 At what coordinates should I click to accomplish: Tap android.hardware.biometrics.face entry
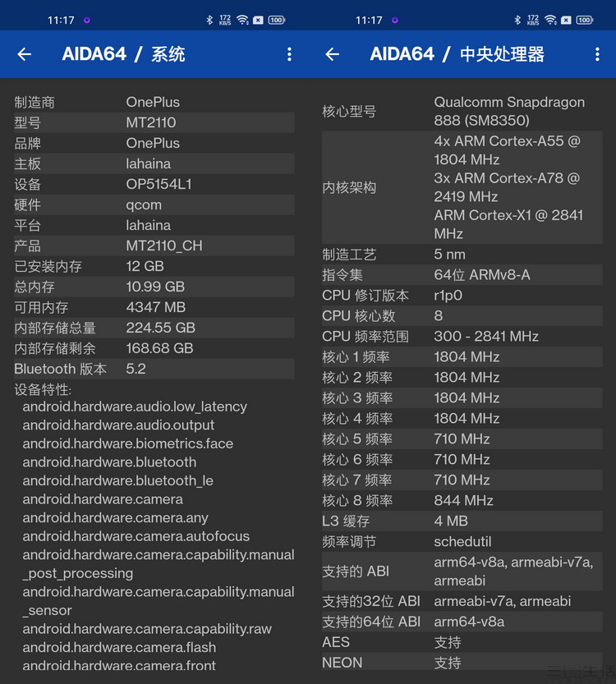tap(128, 443)
